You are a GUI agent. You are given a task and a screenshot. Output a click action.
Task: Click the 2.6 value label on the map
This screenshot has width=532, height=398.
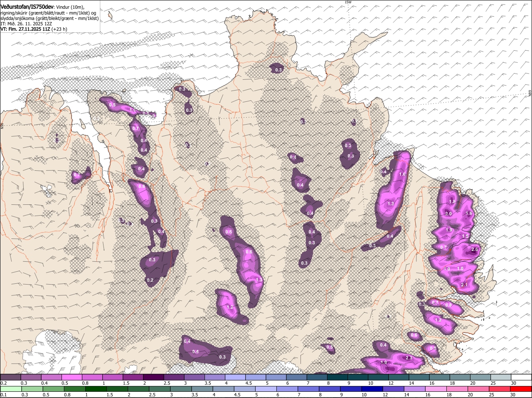point(475,250)
